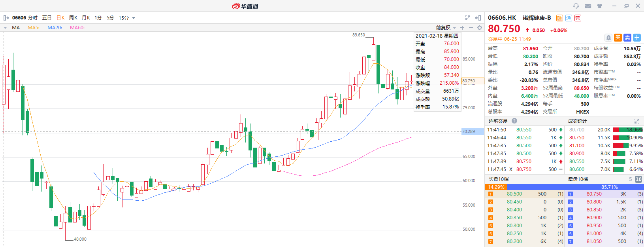The width and height of the screenshot is (644, 247).
Task: Switch to the 周K weekly chart tab
Action: (x=73, y=18)
